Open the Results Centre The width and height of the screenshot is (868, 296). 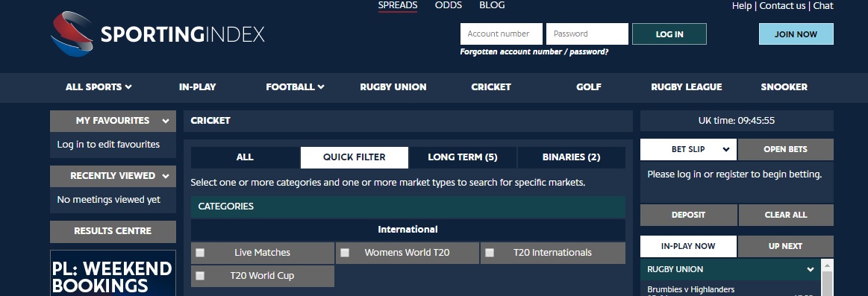coord(113,231)
